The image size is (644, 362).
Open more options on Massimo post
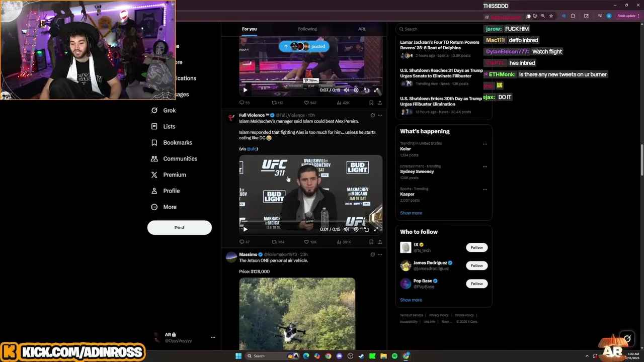pyautogui.click(x=380, y=254)
